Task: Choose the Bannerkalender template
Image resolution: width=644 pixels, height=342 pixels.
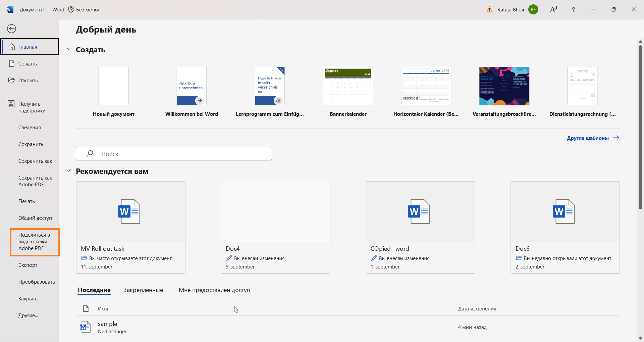Action: pyautogui.click(x=348, y=91)
